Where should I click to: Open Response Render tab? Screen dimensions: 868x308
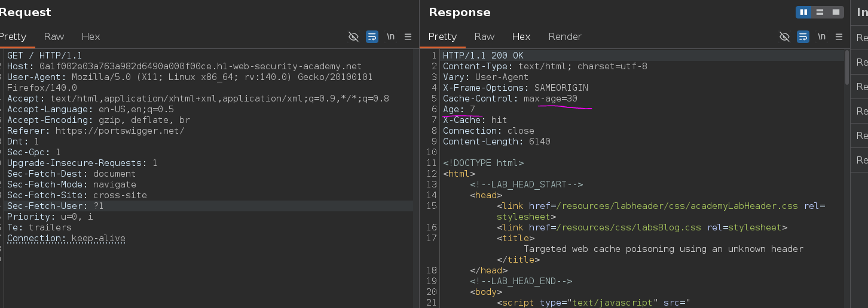point(565,36)
